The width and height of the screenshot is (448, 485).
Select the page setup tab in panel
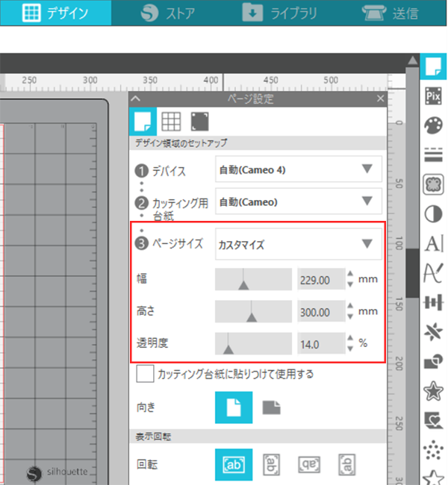(x=143, y=121)
